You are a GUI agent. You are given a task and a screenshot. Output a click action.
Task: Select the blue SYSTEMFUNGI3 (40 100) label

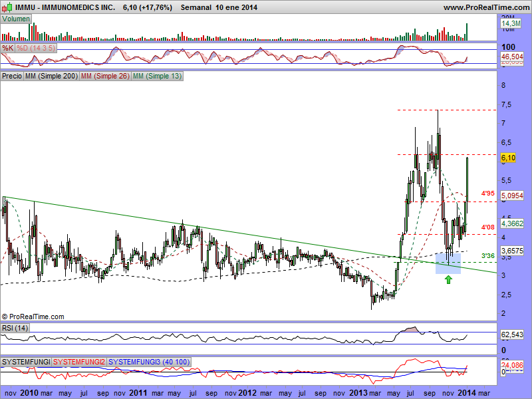coord(149,362)
